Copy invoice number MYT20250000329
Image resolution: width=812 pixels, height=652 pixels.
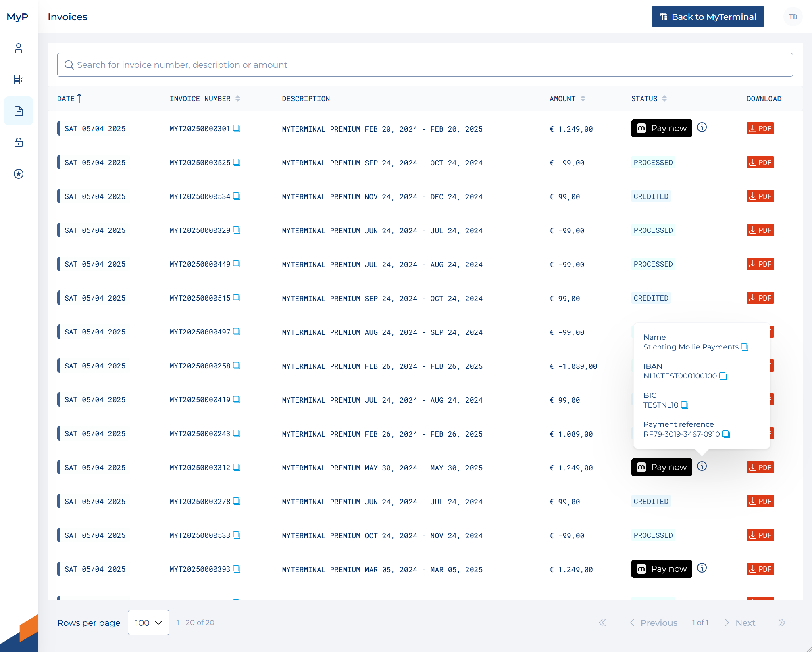pos(237,230)
